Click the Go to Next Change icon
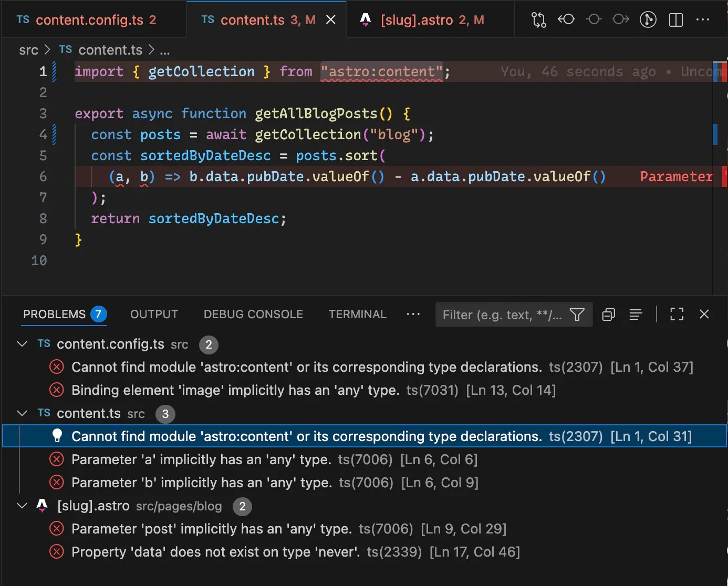728x586 pixels. 621,19
